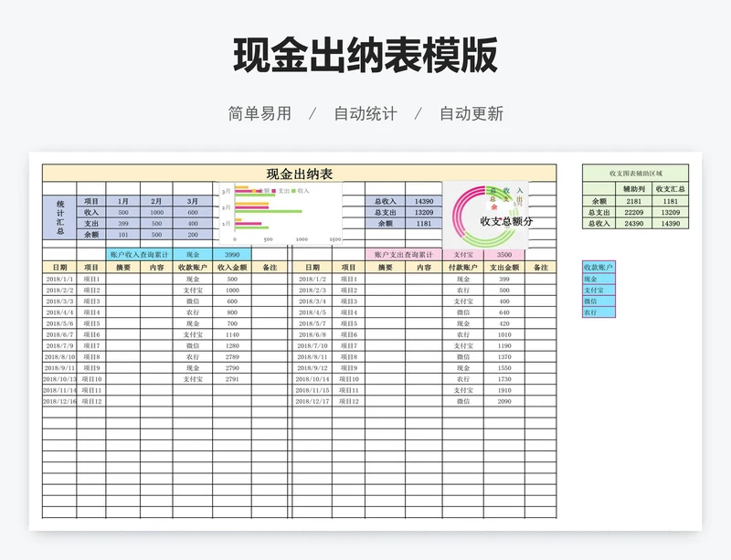Select the date cell 2018/12/17
Image resolution: width=731 pixels, height=560 pixels.
pos(313,401)
